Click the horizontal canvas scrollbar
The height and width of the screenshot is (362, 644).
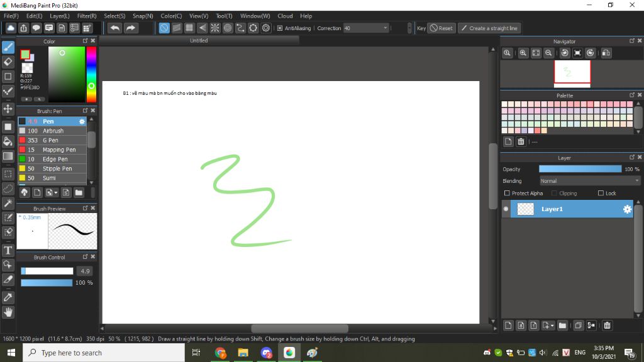299,328
